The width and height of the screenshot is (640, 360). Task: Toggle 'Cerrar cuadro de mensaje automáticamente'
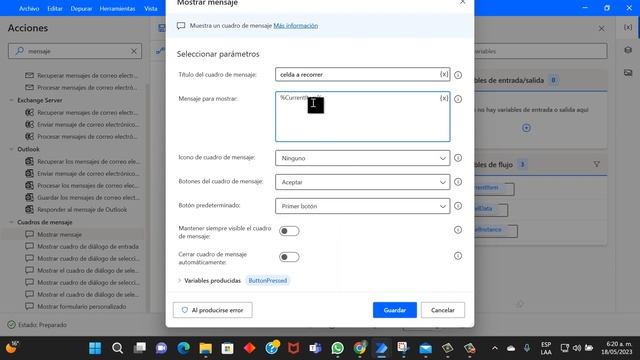point(289,257)
